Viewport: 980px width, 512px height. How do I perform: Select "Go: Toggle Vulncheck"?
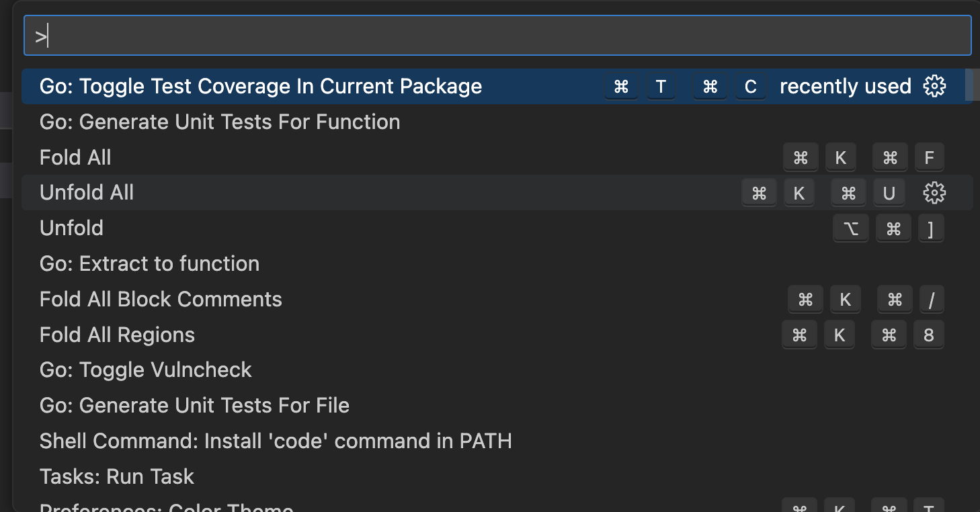point(145,370)
